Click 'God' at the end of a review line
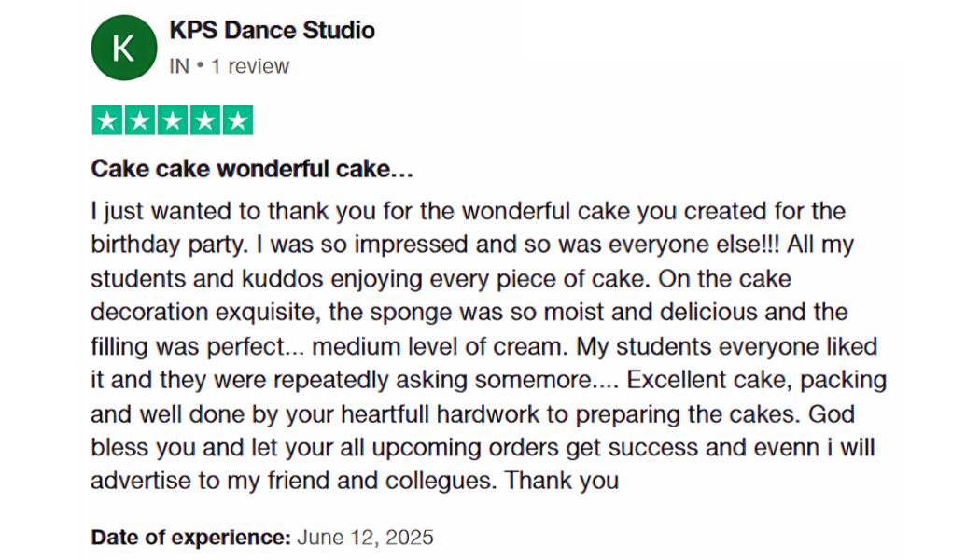980x560 pixels. pos(832,414)
